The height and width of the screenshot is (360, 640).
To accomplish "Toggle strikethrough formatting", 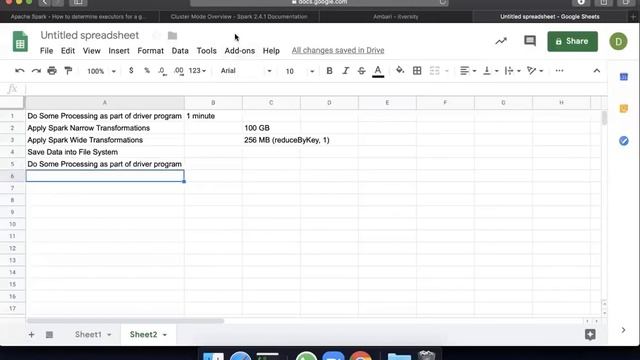I will [x=361, y=71].
